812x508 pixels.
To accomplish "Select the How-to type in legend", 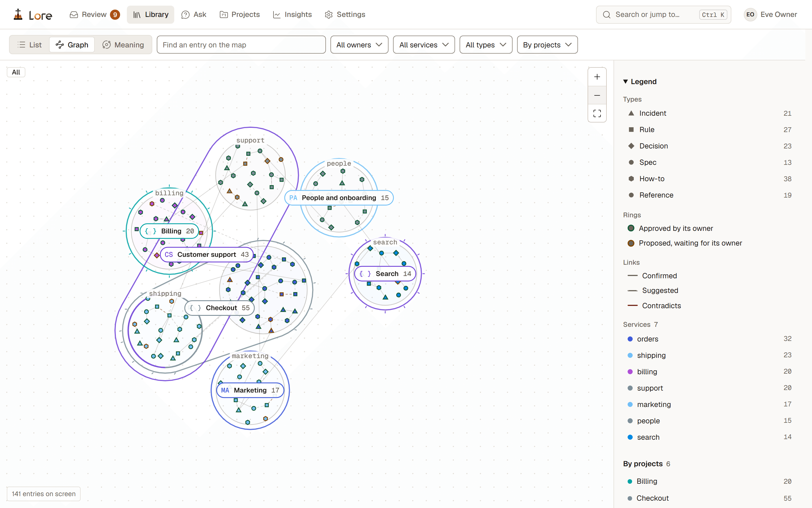I will tap(709, 179).
